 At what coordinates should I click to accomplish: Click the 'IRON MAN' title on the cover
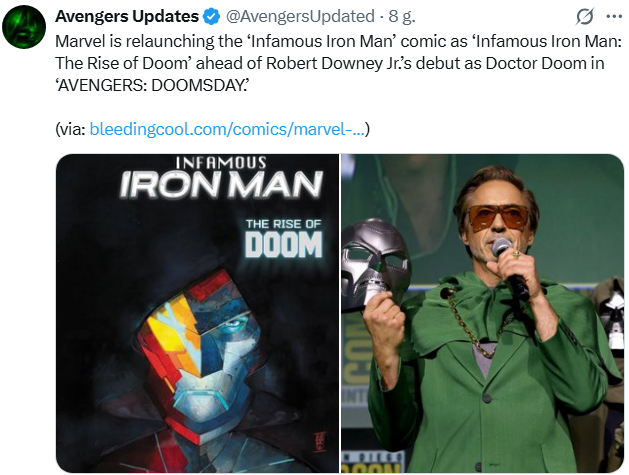220,184
